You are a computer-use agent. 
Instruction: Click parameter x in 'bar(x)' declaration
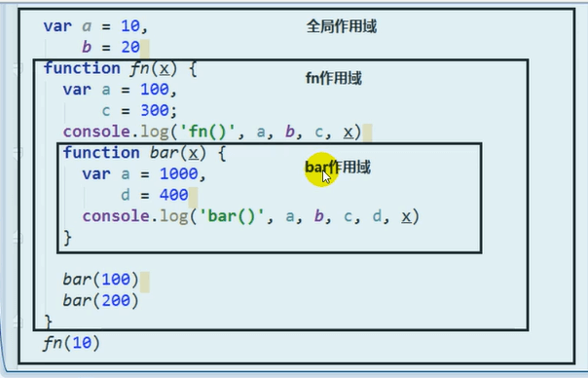(193, 153)
